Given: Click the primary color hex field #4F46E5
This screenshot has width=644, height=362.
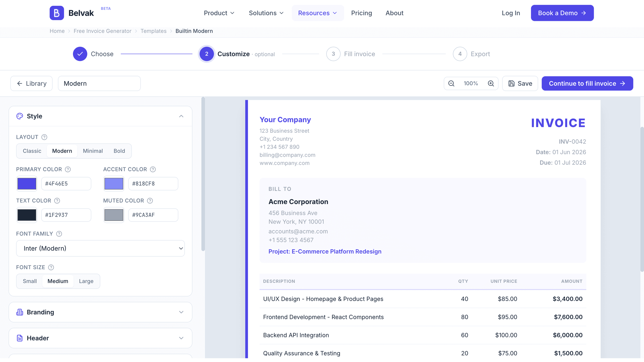Looking at the screenshot, I should 66,184.
